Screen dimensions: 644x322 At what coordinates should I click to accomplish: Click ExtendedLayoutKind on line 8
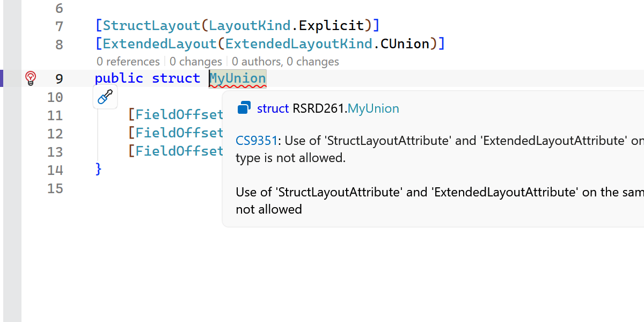coord(299,43)
